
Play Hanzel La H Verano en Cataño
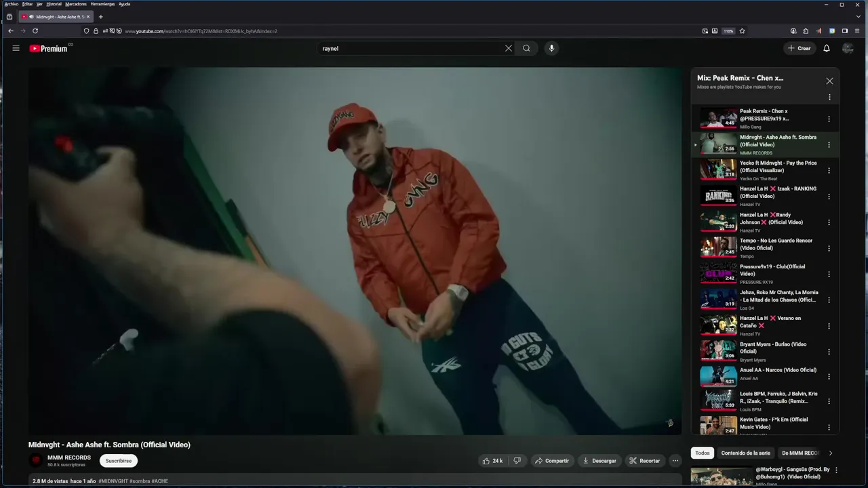click(x=718, y=325)
